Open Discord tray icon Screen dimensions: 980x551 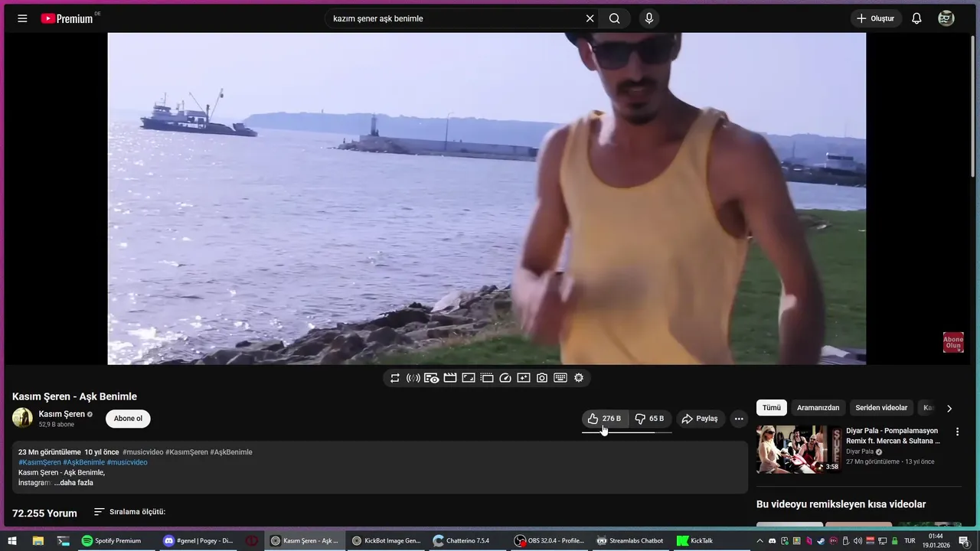(773, 541)
